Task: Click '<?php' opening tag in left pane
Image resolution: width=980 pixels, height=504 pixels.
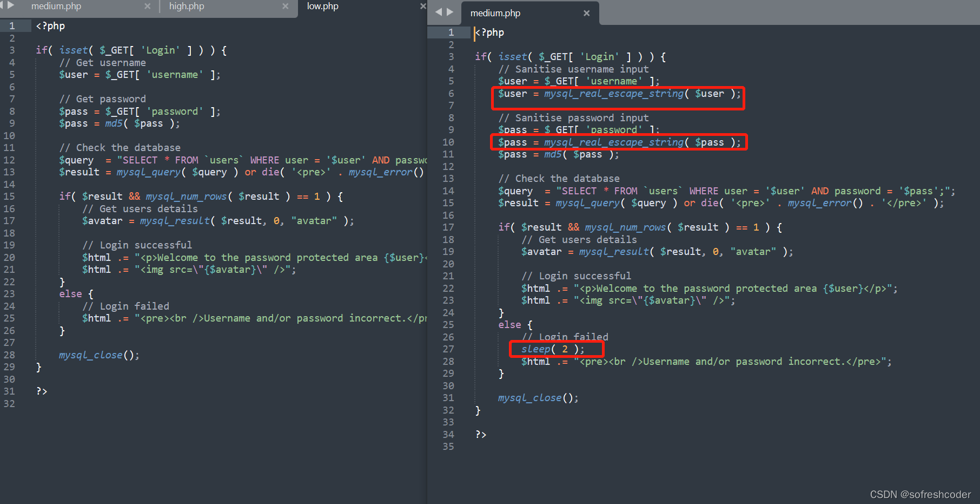Action: click(x=50, y=26)
